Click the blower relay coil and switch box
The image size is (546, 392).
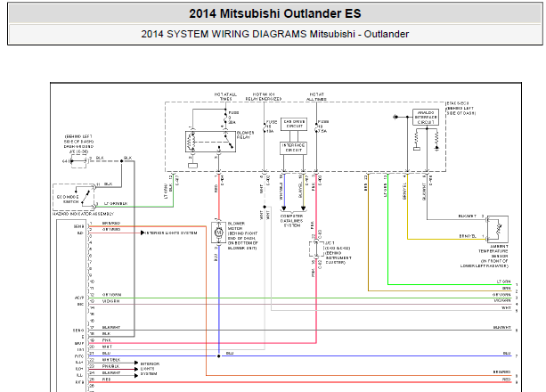tap(210, 142)
